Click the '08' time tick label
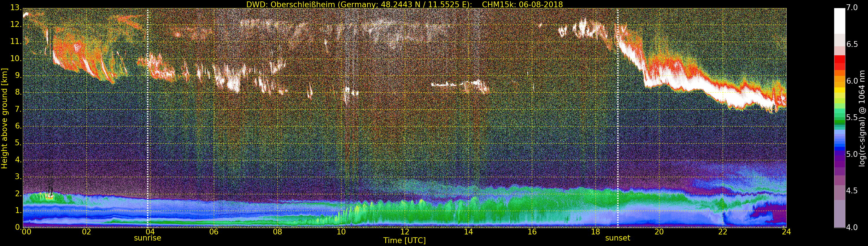The image size is (868, 246). click(278, 232)
